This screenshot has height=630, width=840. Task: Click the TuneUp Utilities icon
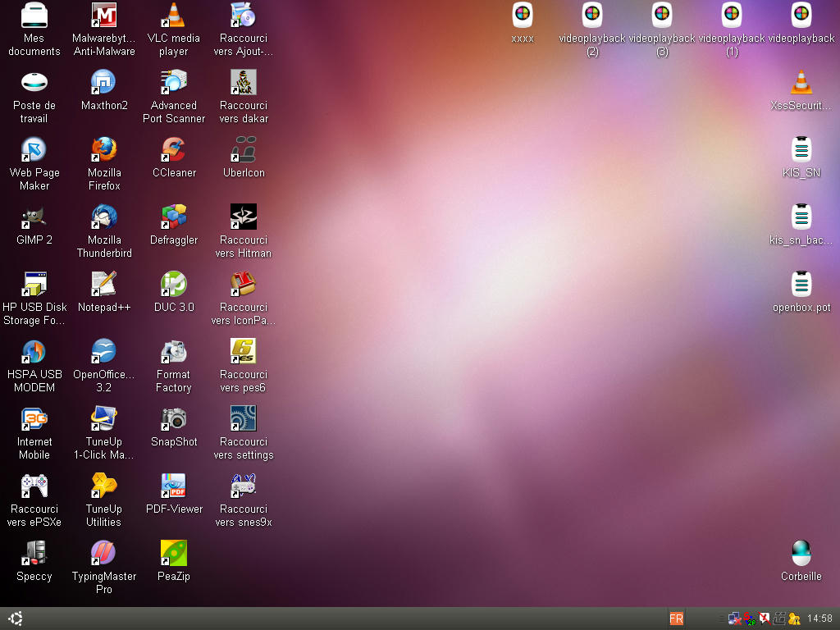click(104, 486)
